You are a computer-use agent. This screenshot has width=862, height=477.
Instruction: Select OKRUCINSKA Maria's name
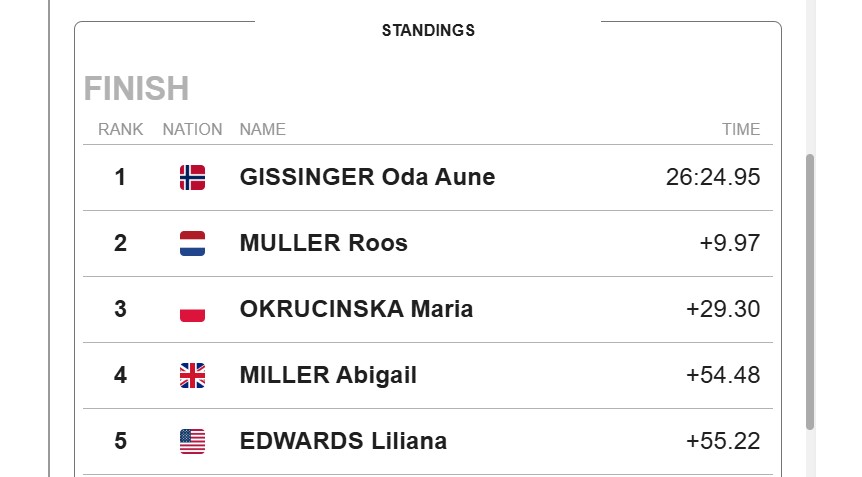[356, 309]
